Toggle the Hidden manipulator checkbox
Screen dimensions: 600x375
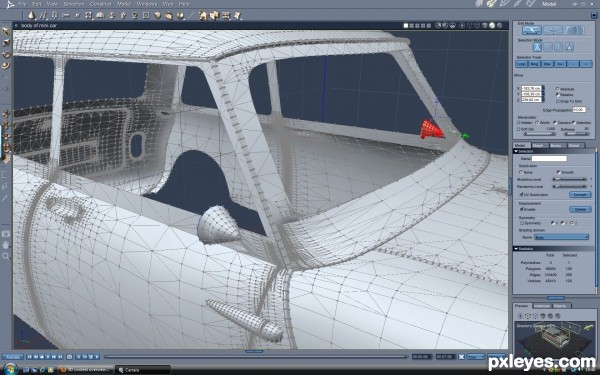519,122
